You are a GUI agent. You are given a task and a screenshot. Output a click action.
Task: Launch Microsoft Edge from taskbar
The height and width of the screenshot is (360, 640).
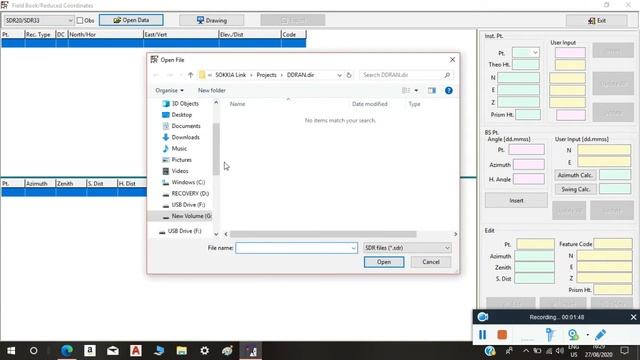pos(67,351)
